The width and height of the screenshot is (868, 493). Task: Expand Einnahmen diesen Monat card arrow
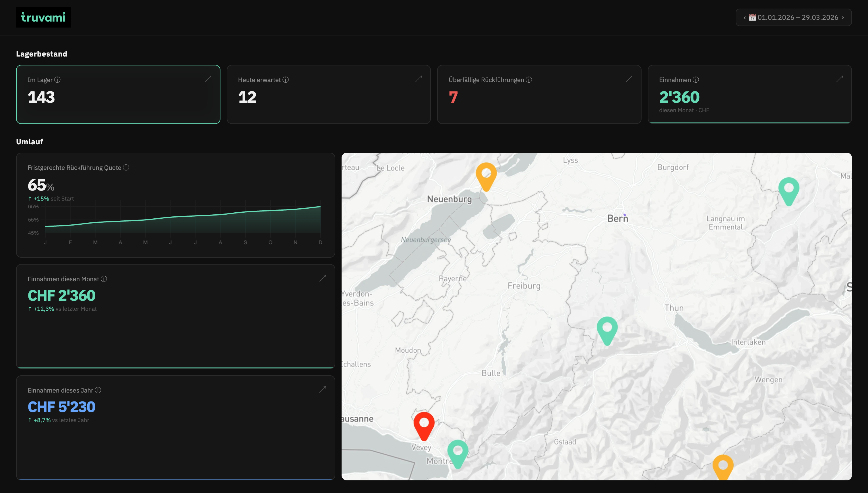coord(322,278)
